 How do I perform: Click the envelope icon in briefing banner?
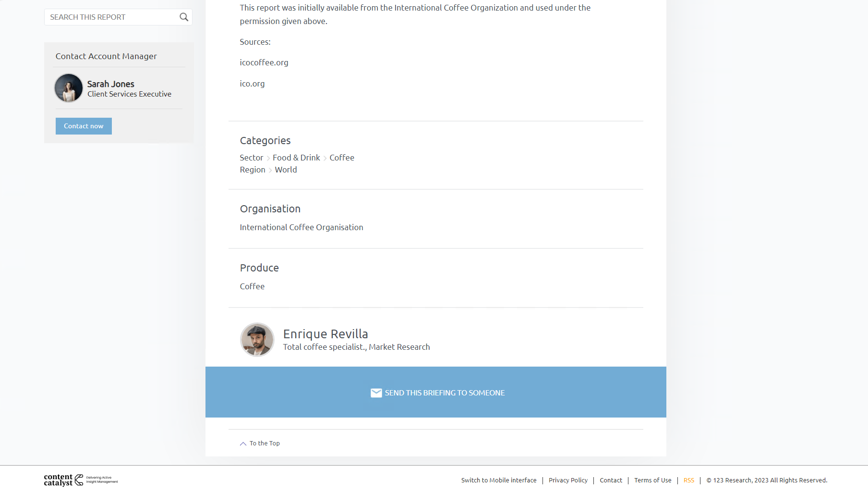tap(376, 393)
